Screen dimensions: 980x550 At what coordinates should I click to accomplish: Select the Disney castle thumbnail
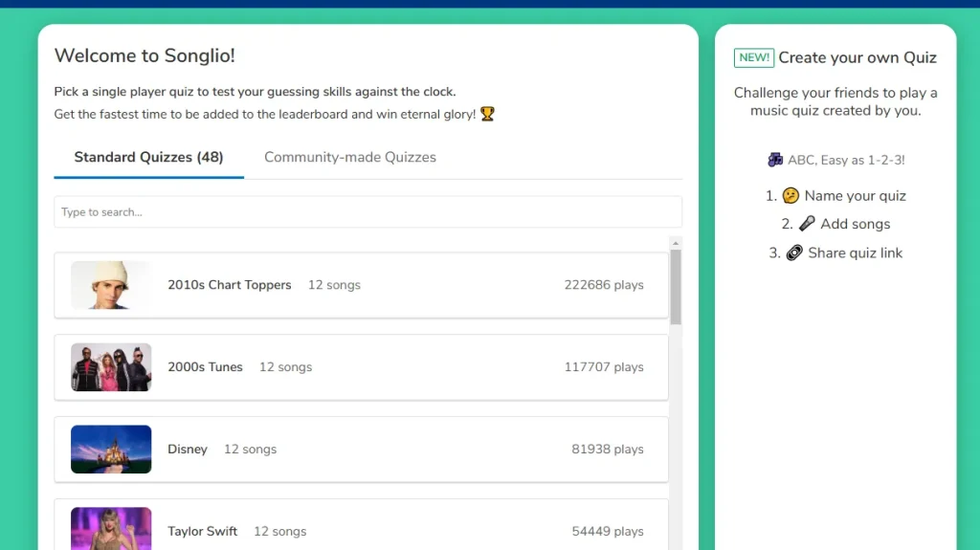pyautogui.click(x=111, y=450)
